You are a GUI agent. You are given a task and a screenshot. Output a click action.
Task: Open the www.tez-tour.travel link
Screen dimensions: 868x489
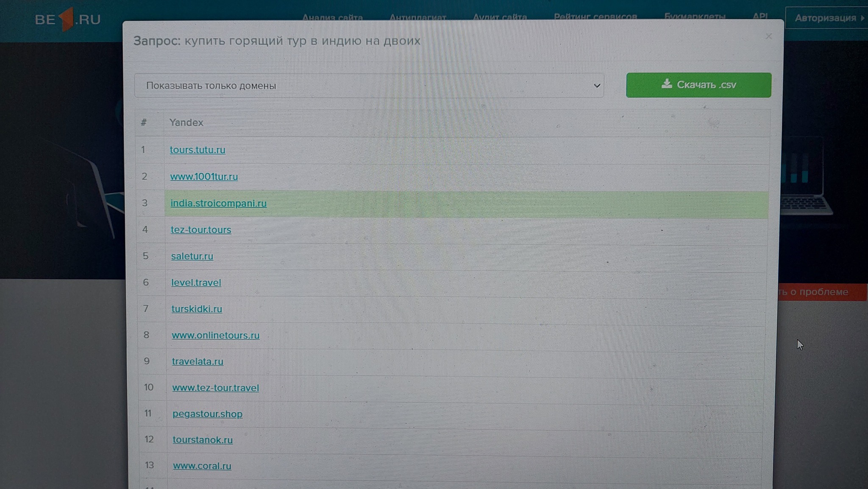(x=215, y=388)
